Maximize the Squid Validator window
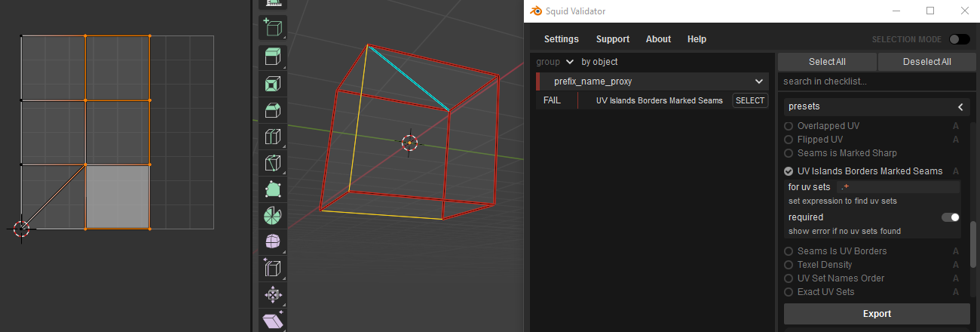The height and width of the screenshot is (332, 980). 930,11
